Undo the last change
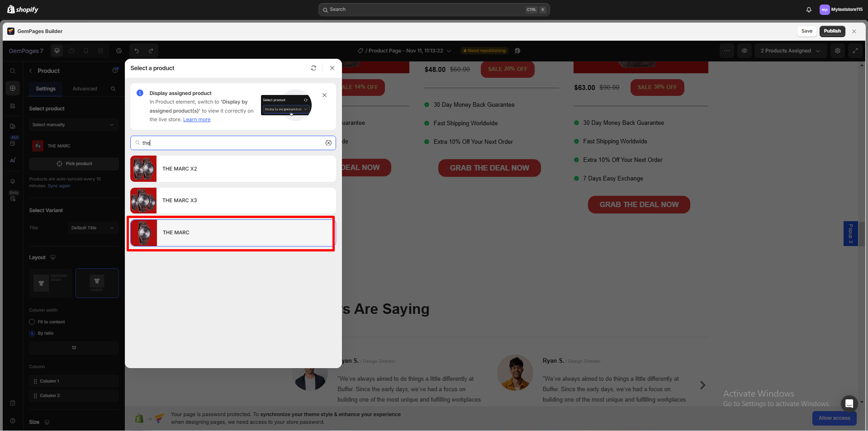The image size is (868, 431). coord(137,51)
